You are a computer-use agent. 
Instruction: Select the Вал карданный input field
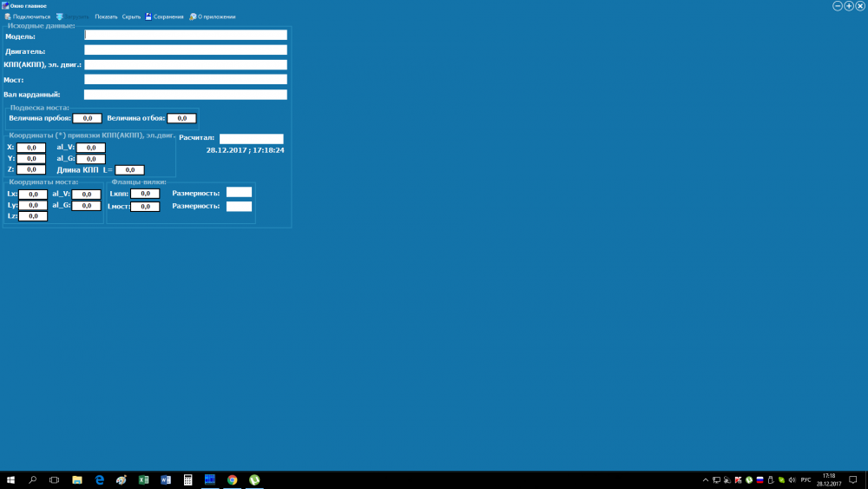(x=186, y=95)
